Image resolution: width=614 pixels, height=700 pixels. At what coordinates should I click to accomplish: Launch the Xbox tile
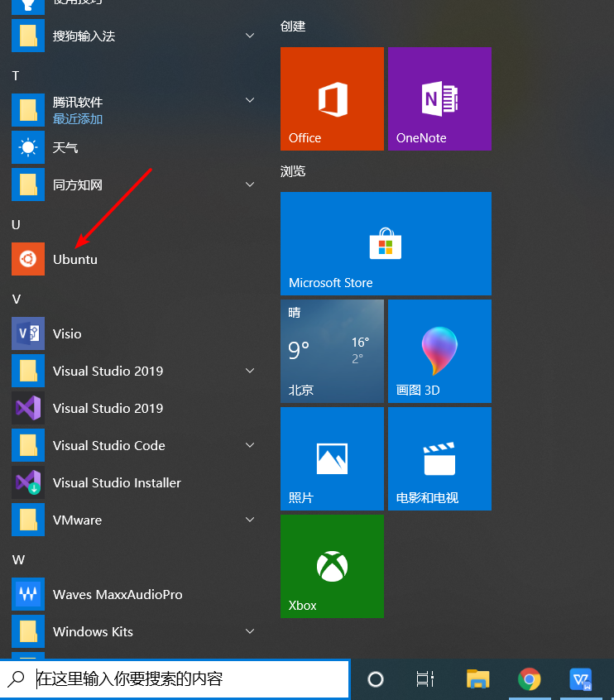pos(332,566)
